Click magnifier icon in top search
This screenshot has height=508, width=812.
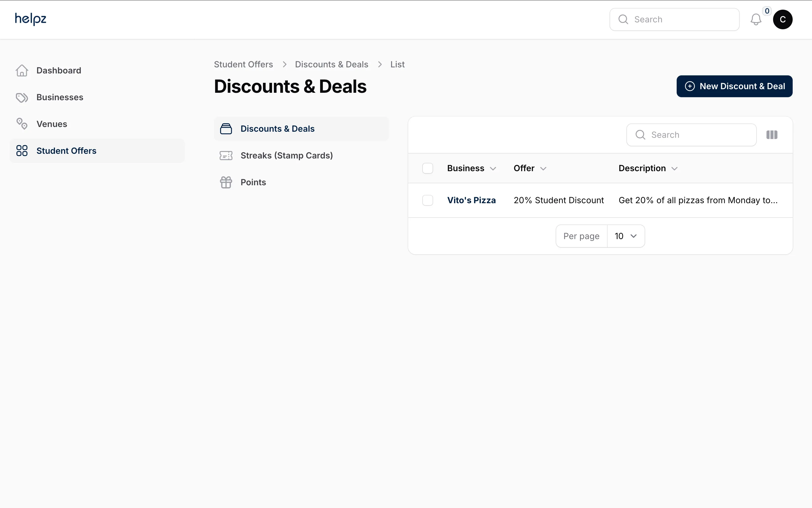pos(623,20)
